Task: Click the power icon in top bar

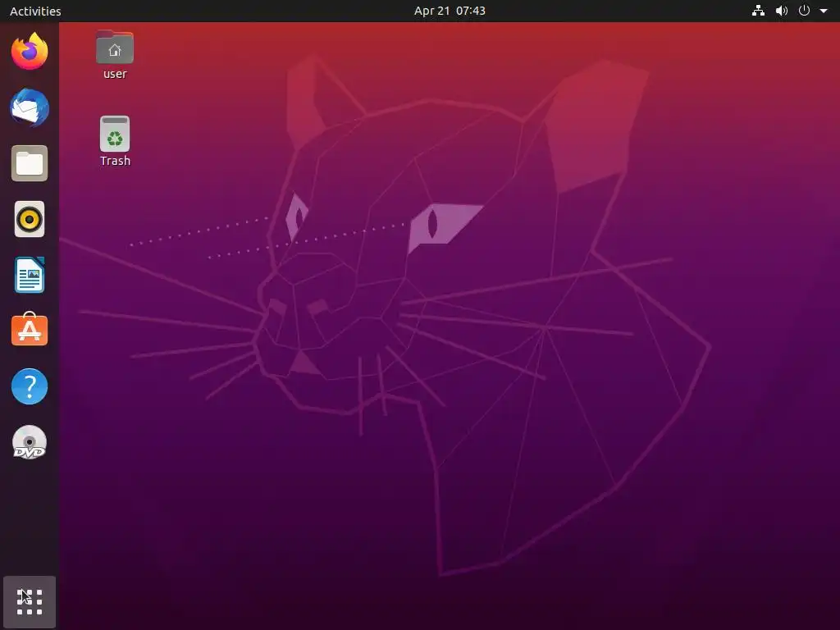Action: (x=804, y=11)
